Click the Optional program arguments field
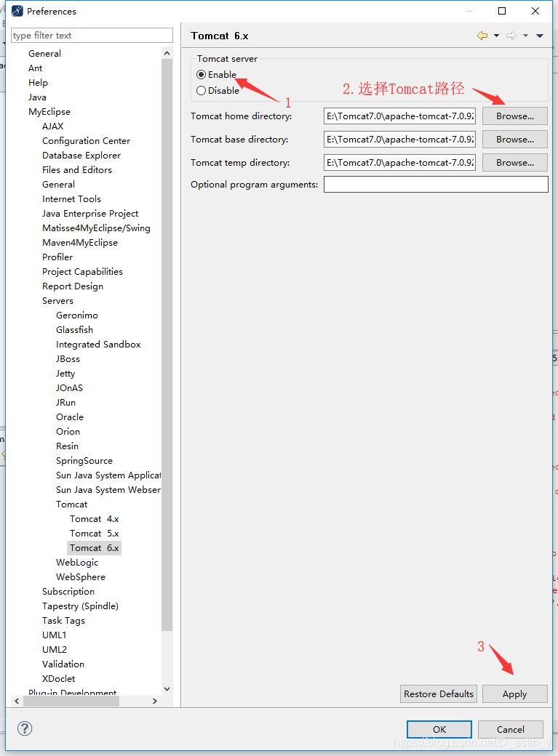The width and height of the screenshot is (558, 756). (x=436, y=184)
